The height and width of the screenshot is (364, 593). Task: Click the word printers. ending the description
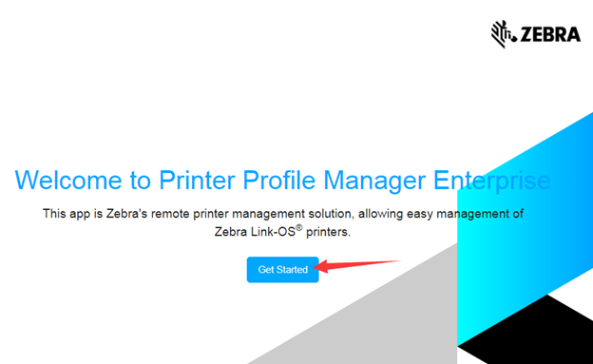pos(328,232)
